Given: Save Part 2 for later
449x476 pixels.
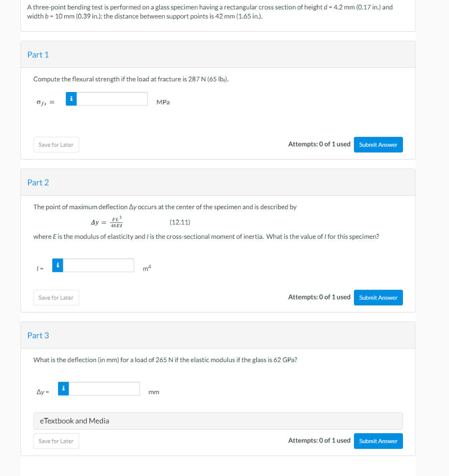Looking at the screenshot, I should pyautogui.click(x=56, y=298).
